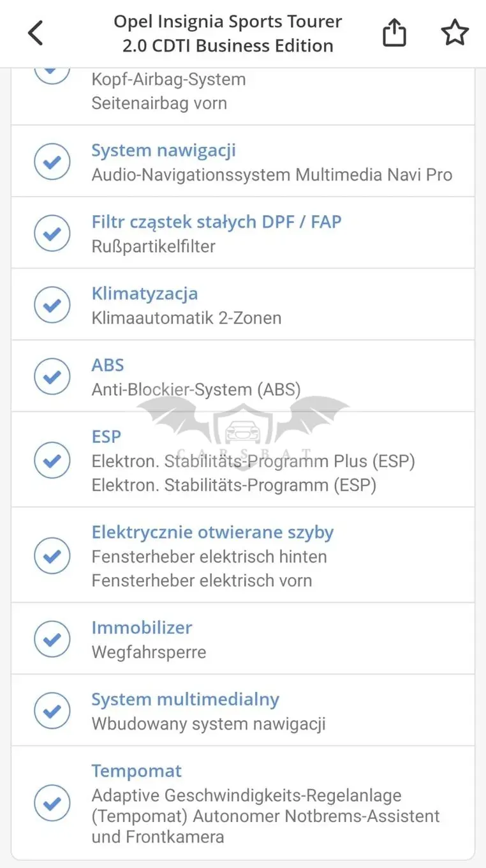Select the System multimedialny title

[x=185, y=700]
